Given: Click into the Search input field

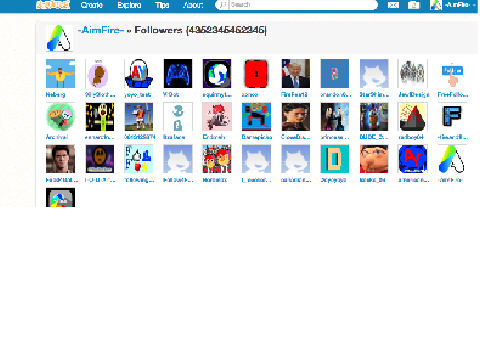Looking at the screenshot, I should (x=303, y=5).
